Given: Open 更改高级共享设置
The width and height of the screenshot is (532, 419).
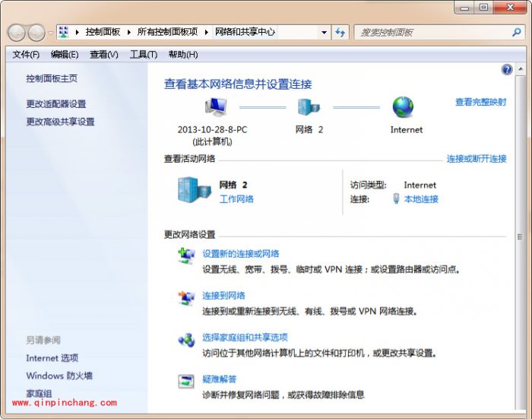Looking at the screenshot, I should tap(60, 122).
